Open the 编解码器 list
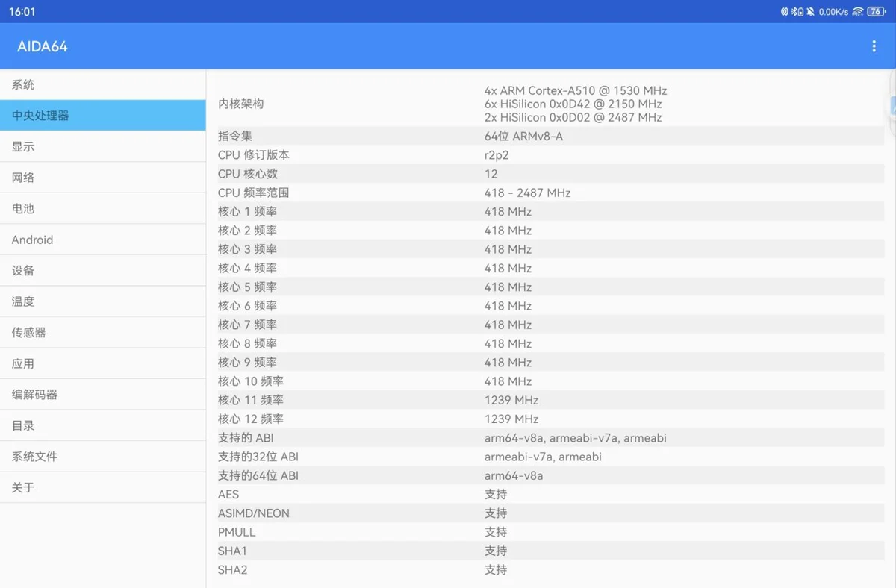The height and width of the screenshot is (588, 896). pos(103,395)
